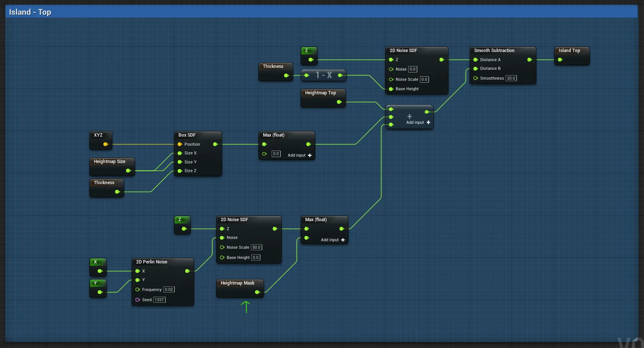Edit the Noise Scale field showing 50.0
The height and width of the screenshot is (348, 644).
tap(256, 247)
